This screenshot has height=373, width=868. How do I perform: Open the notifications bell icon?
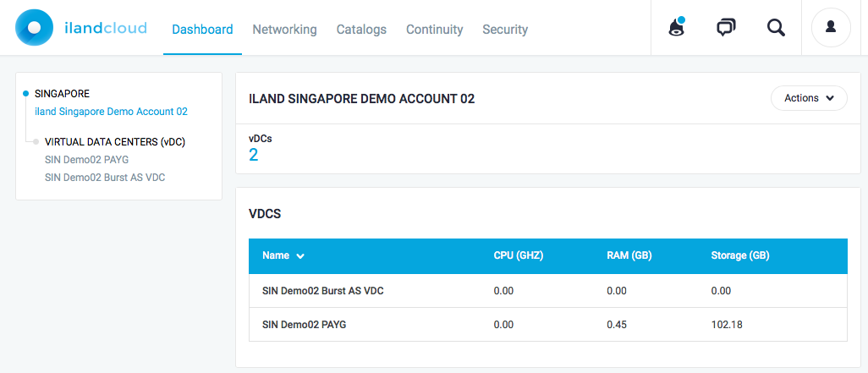tap(677, 27)
